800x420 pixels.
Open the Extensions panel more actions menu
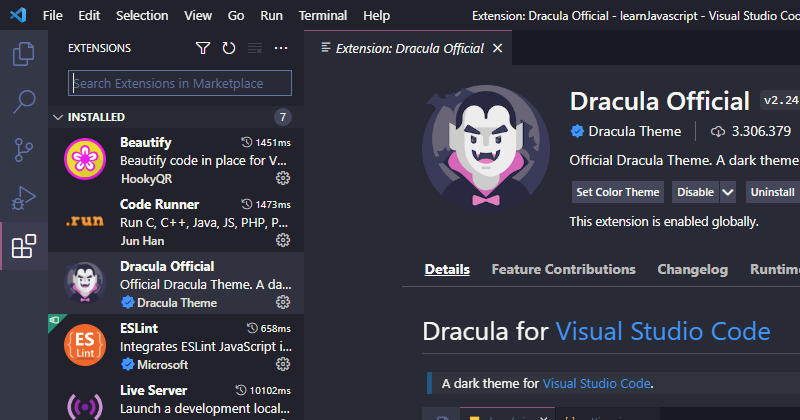pyautogui.click(x=281, y=48)
